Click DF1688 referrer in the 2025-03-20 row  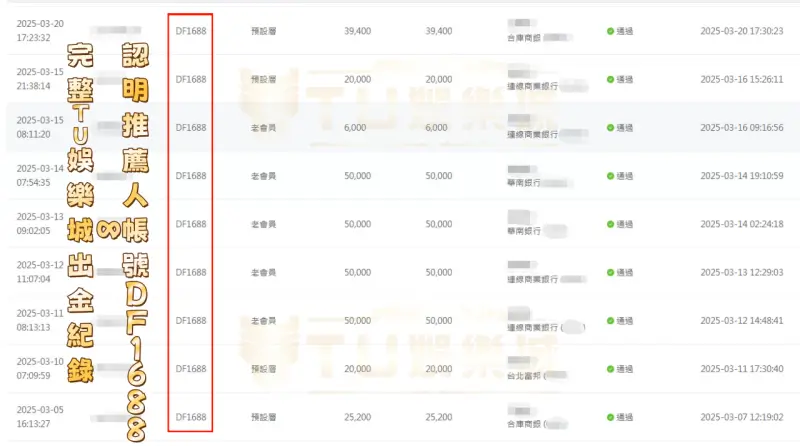point(190,31)
